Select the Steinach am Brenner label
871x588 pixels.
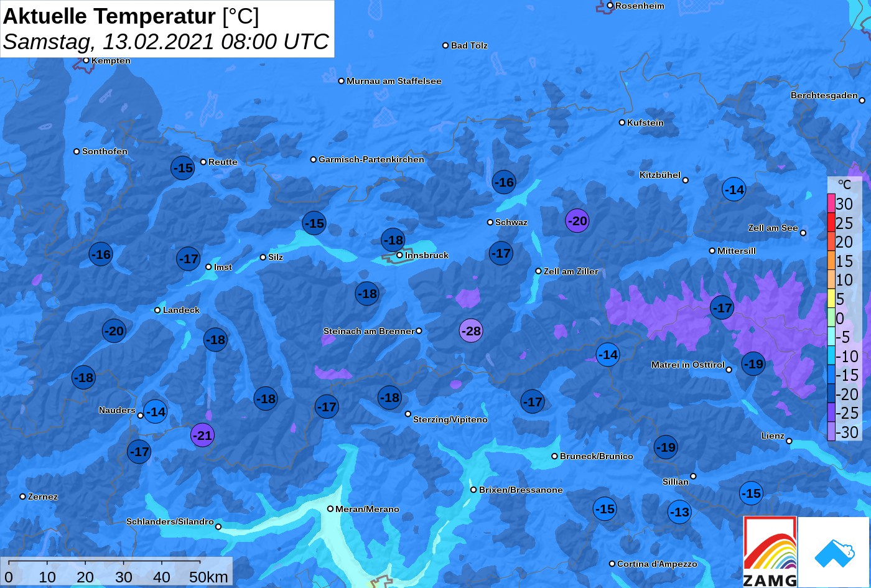coord(369,331)
